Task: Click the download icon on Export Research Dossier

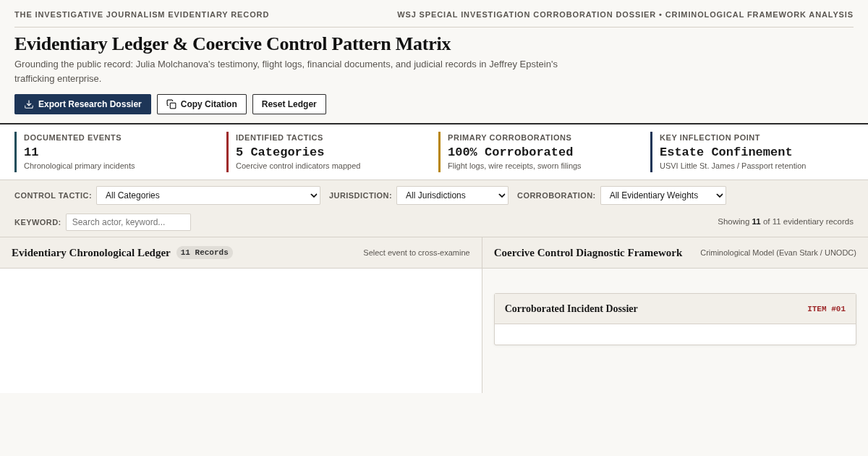Action: click(29, 104)
